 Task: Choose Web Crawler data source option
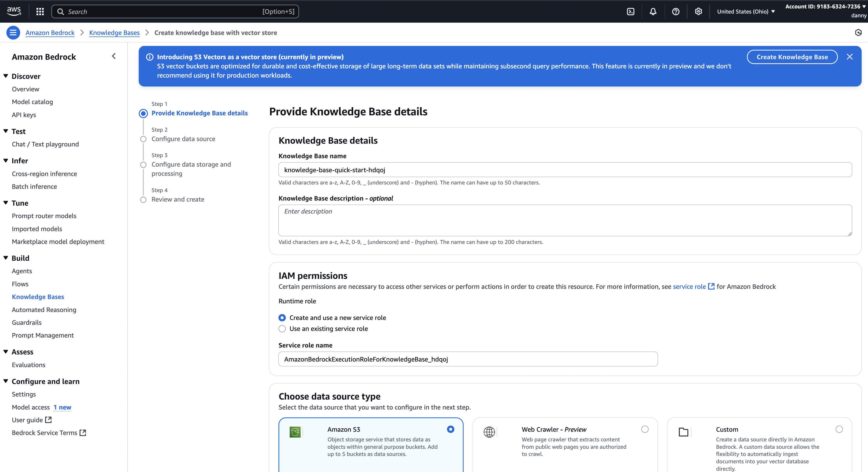point(645,429)
